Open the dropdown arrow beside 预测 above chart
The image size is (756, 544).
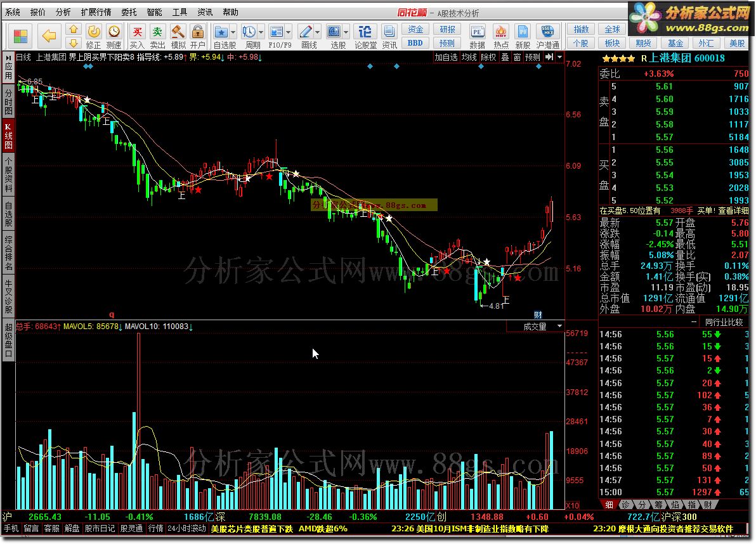tap(559, 57)
